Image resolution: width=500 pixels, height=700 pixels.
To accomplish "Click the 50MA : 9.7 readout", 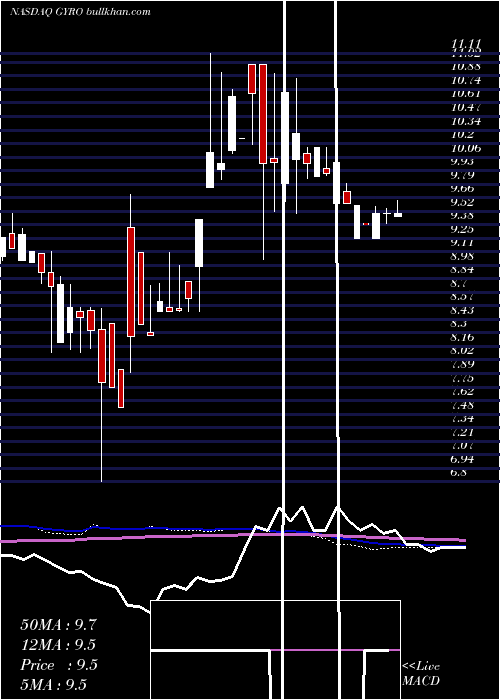I will [x=58, y=625].
